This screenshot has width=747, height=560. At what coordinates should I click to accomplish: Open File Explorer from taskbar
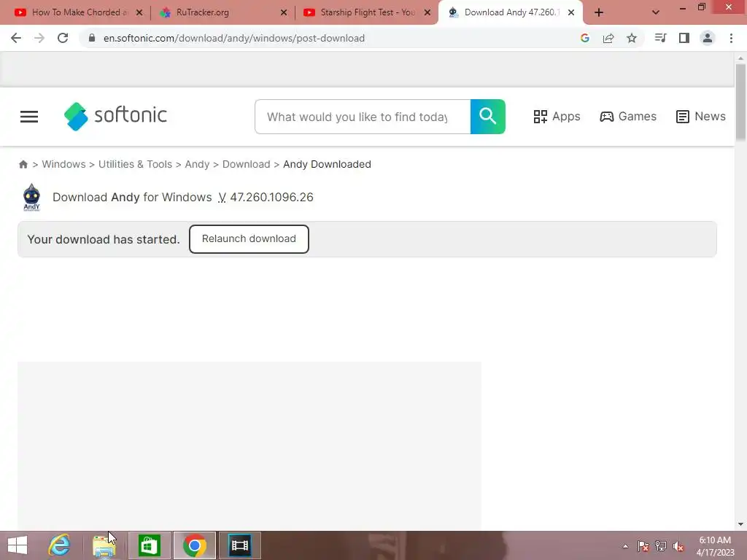pos(104,545)
